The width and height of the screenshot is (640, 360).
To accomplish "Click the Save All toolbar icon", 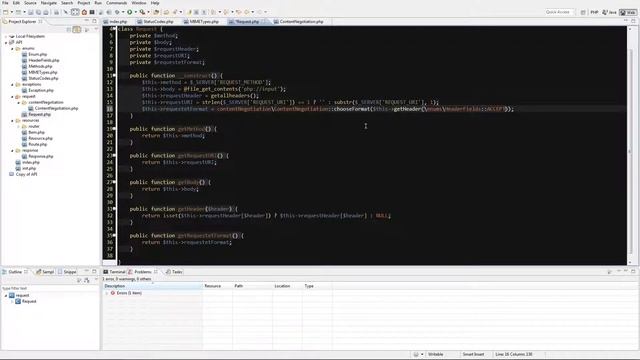I will pos(38,12).
